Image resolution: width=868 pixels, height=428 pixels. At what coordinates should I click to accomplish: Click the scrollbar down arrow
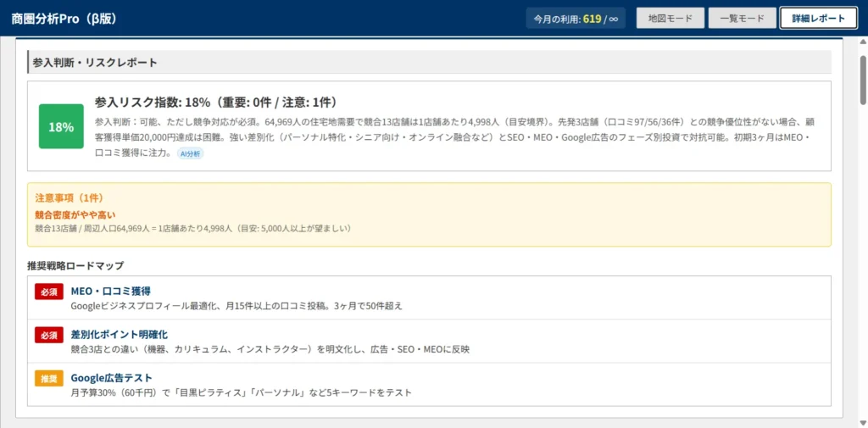pyautogui.click(x=863, y=422)
